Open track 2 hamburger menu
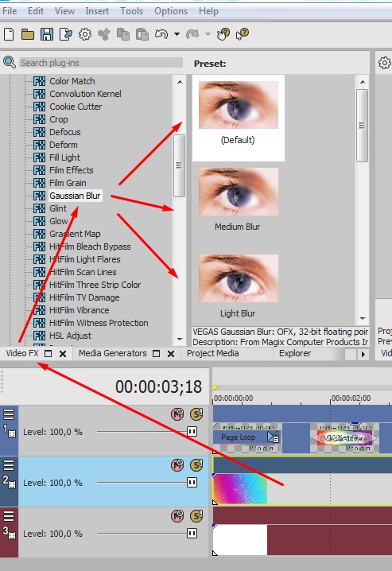Screen dimensions: 392x571 click(9, 465)
